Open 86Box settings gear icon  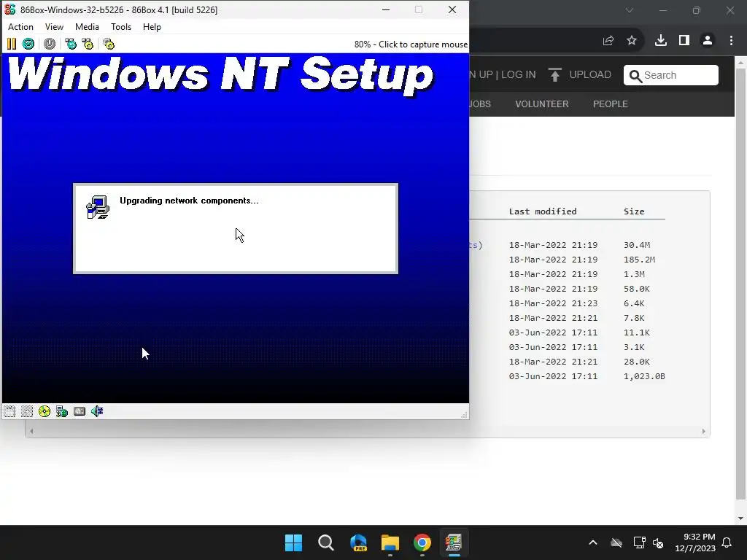pyautogui.click(x=109, y=44)
